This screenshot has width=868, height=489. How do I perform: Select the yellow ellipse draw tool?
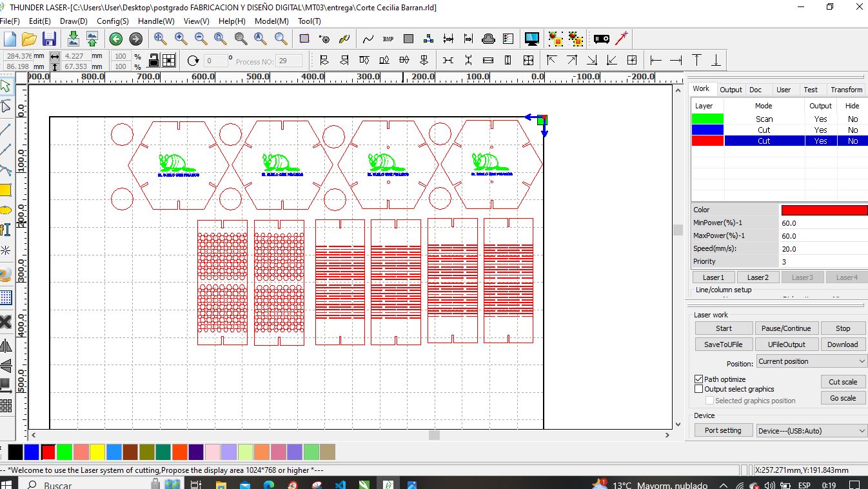click(x=5, y=210)
